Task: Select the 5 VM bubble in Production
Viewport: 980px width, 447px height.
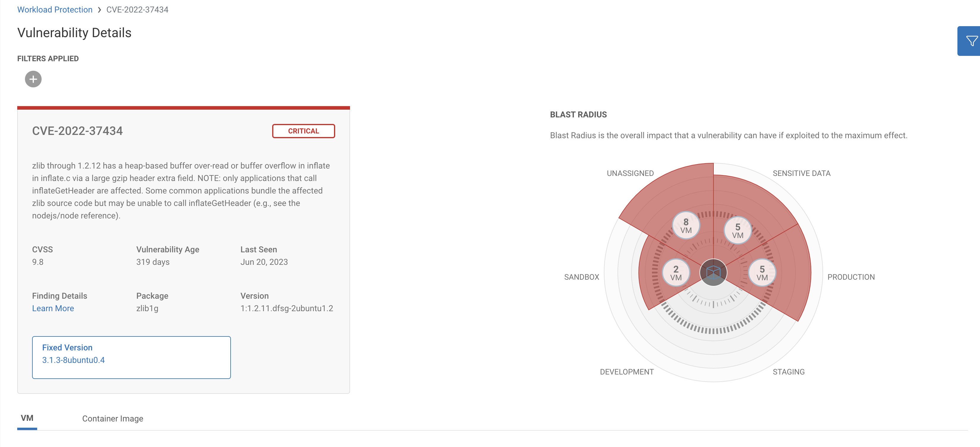Action: [762, 273]
